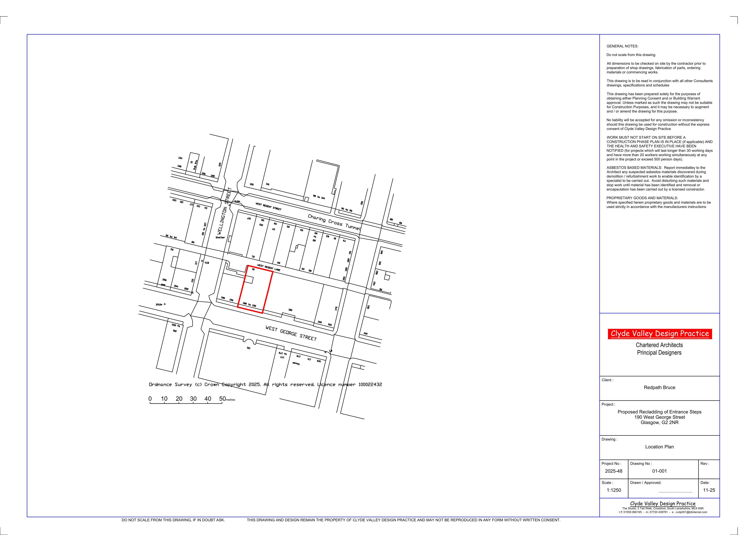Image resolution: width=756 pixels, height=535 pixels.
Task: Select the '190 West George Street' address line
Action: [659, 417]
